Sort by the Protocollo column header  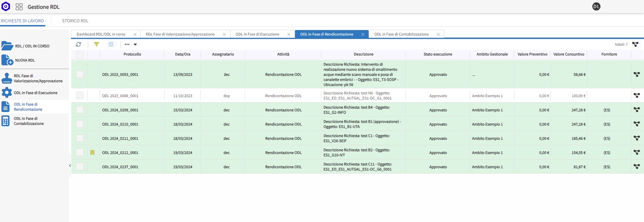132,54
